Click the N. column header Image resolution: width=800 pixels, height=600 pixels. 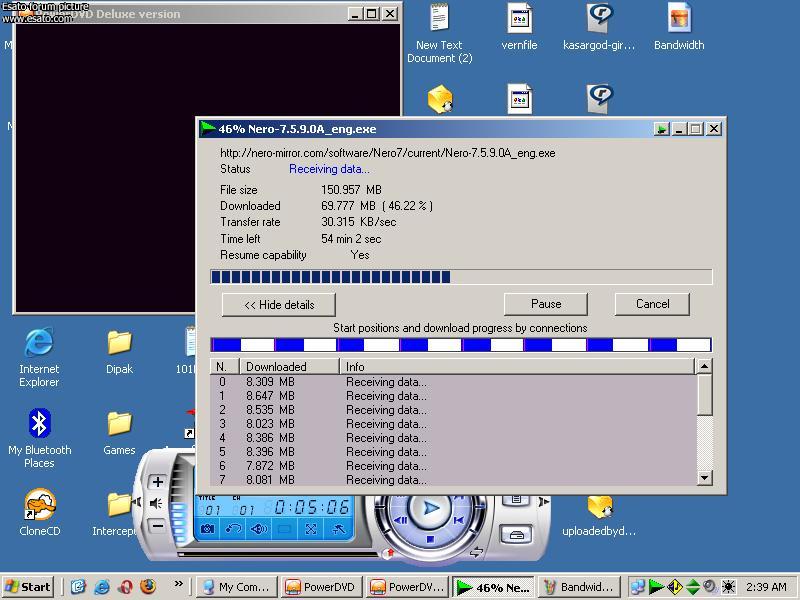tap(224, 366)
